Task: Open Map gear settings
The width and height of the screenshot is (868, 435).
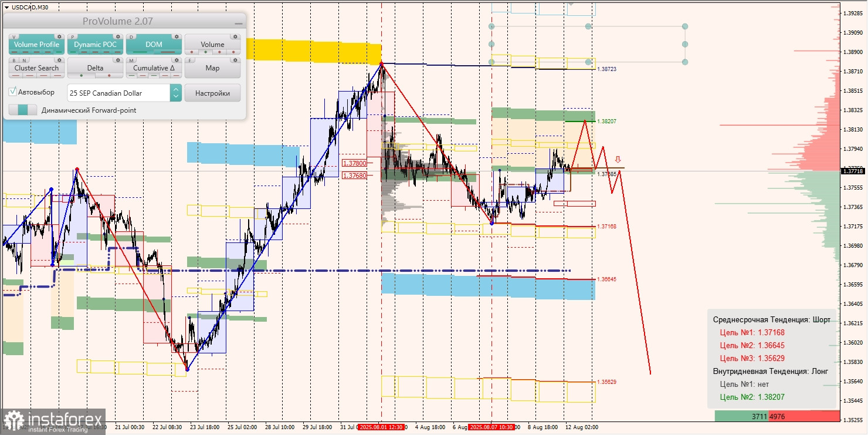Action: tap(235, 60)
